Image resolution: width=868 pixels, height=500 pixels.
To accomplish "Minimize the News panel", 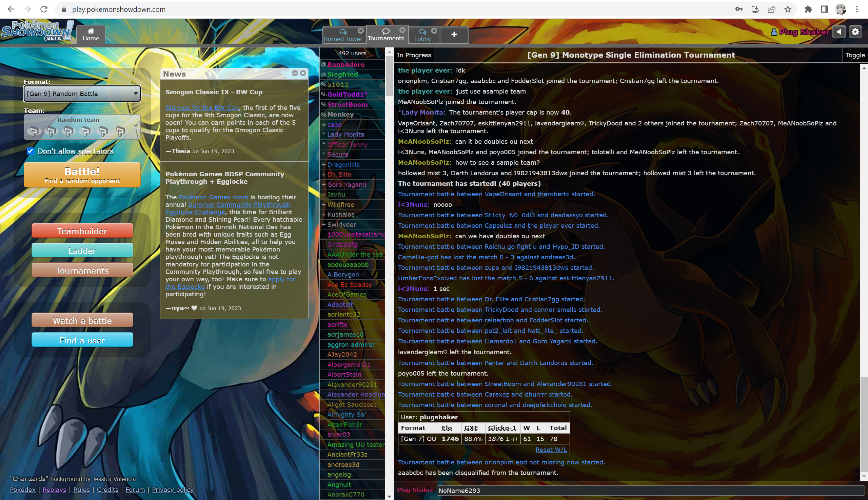I will click(295, 73).
